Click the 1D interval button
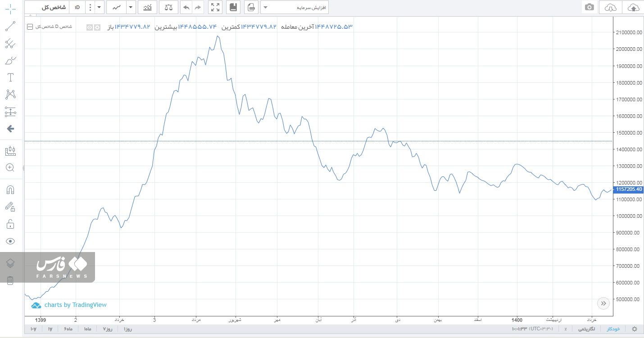The height and width of the screenshot is (338, 644). 77,7
